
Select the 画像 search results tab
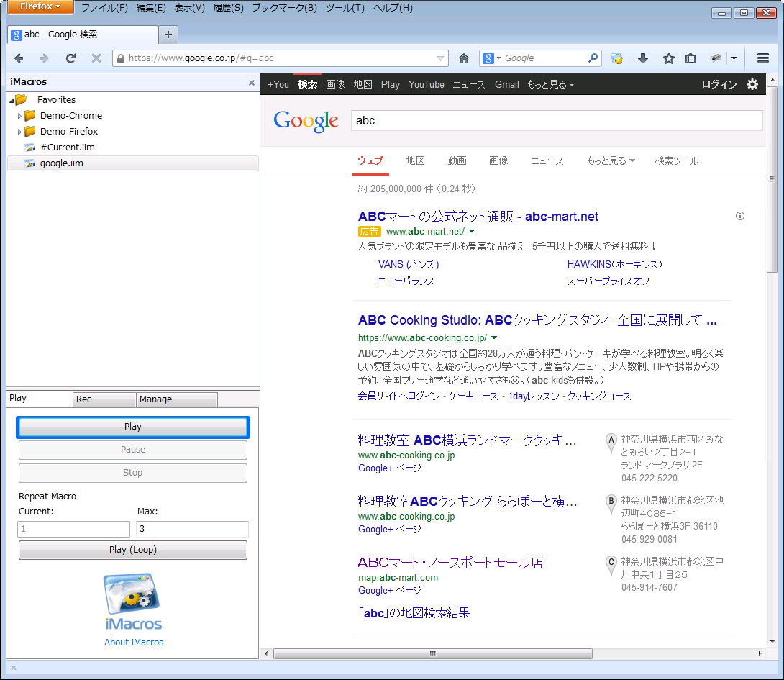pos(498,160)
